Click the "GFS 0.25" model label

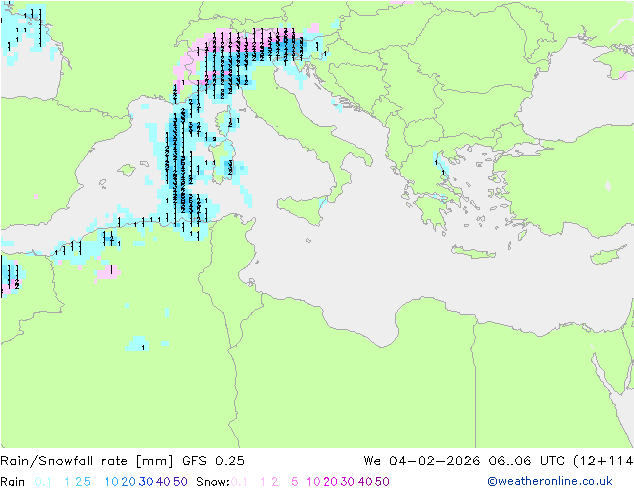(213, 461)
